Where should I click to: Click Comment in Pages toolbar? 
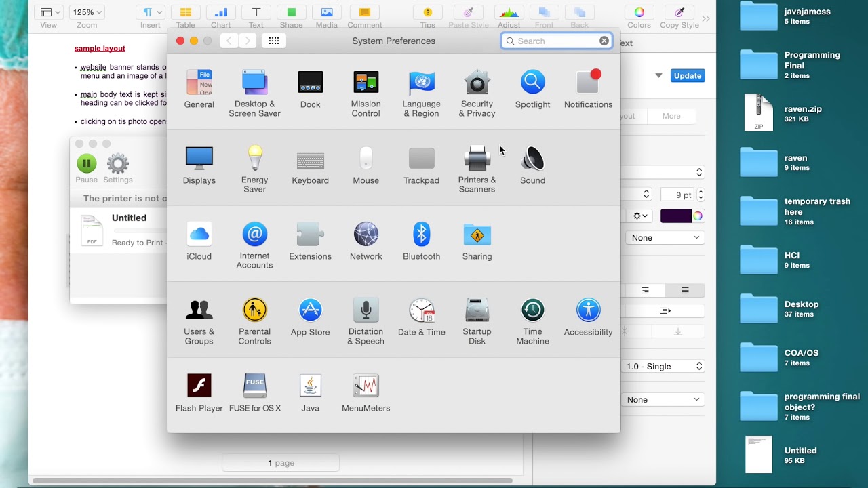[365, 17]
